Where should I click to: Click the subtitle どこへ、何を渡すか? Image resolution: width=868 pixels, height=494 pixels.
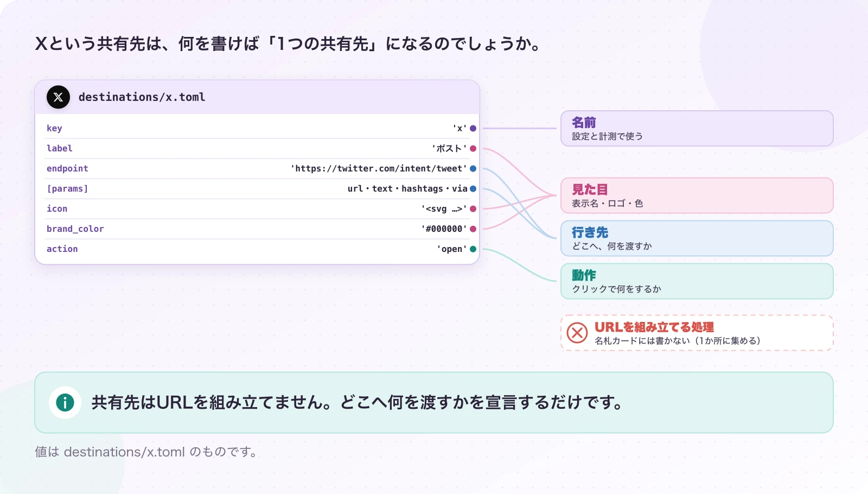[x=612, y=246]
